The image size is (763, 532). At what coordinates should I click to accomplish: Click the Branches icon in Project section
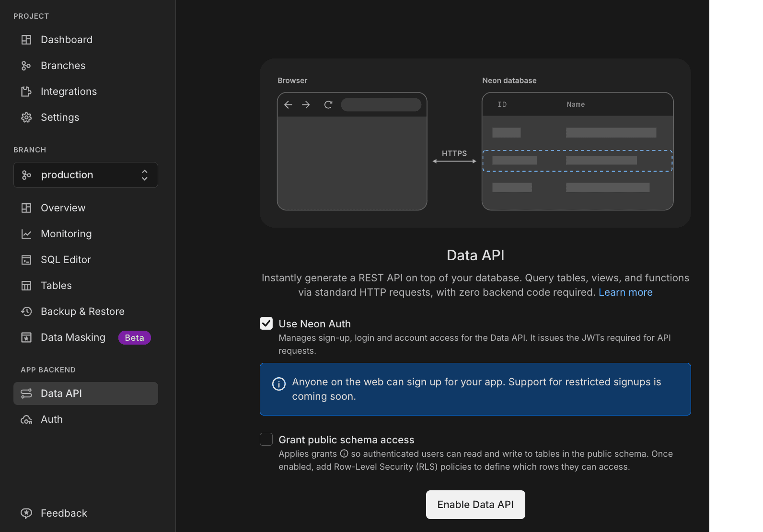coord(26,66)
